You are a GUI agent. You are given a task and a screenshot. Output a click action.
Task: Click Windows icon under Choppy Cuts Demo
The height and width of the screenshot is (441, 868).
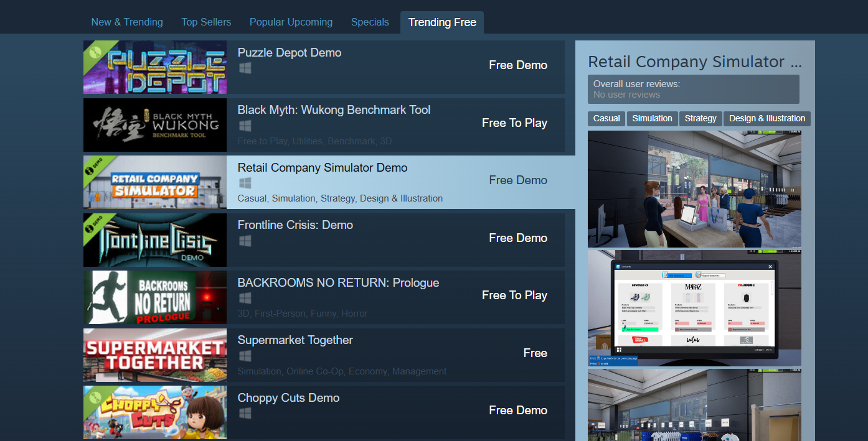[245, 413]
